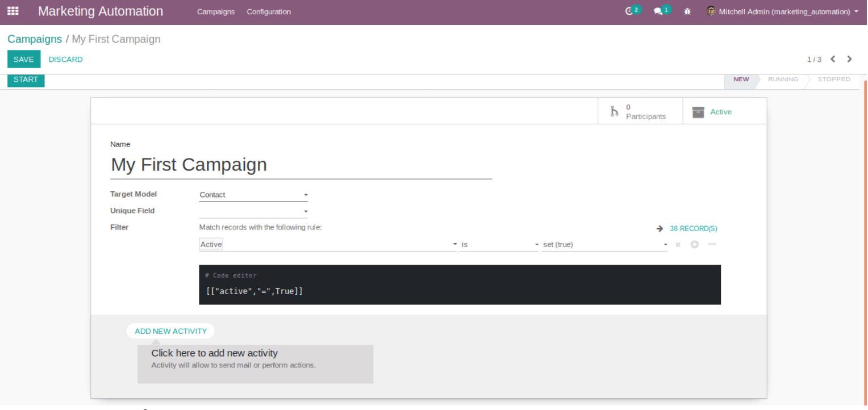Open the 38 RECORD(S) link
Screen dimensions: 868x410
(x=694, y=228)
